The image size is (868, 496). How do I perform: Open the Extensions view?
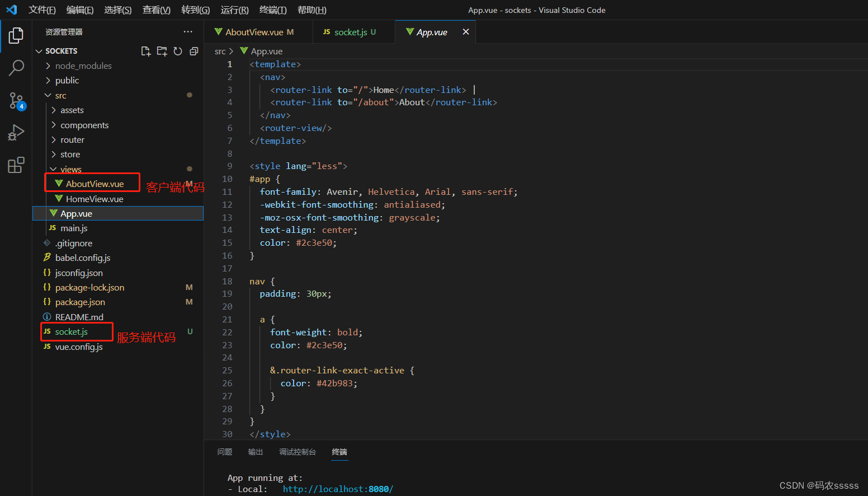point(16,165)
